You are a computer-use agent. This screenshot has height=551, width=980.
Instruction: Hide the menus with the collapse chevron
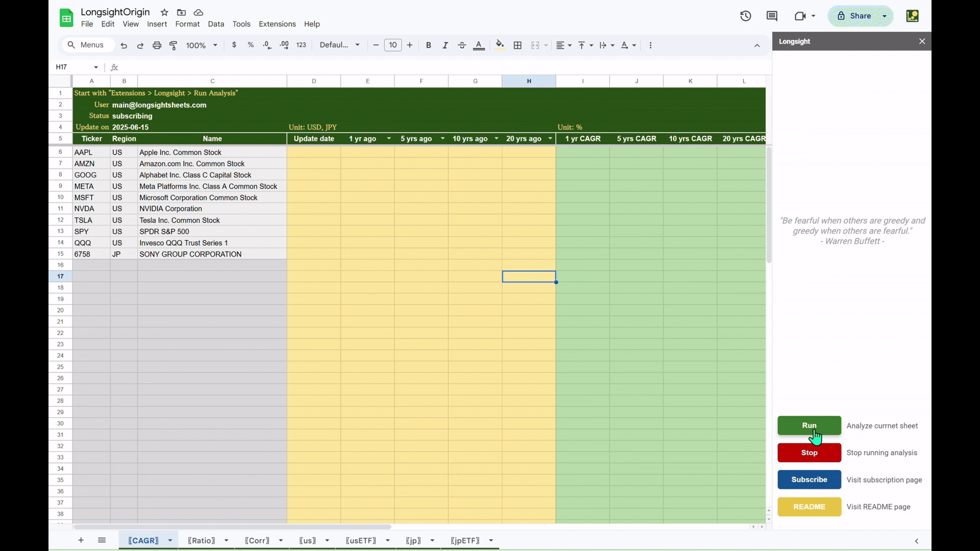[757, 46]
